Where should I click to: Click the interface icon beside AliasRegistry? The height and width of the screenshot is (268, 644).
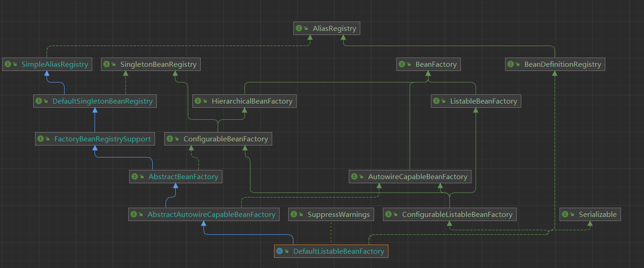(299, 28)
